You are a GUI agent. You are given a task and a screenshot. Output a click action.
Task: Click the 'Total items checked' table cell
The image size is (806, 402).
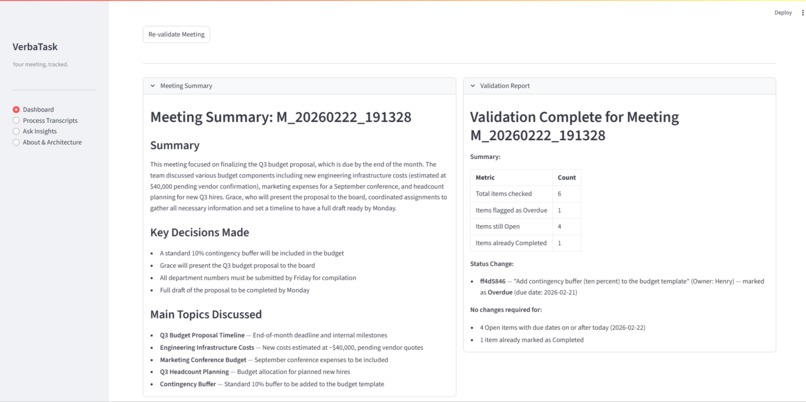coord(511,194)
